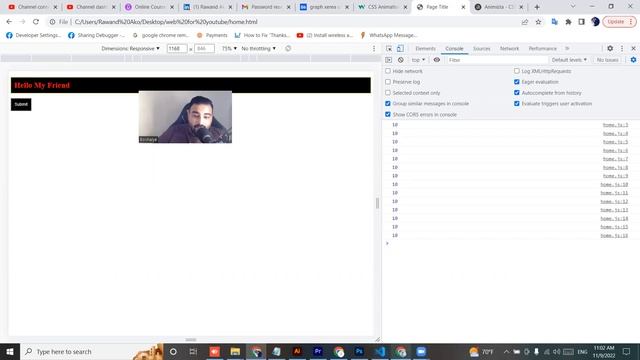The width and height of the screenshot is (640, 360).
Task: Open Sharing Debugger bookmark
Action: pyautogui.click(x=96, y=36)
